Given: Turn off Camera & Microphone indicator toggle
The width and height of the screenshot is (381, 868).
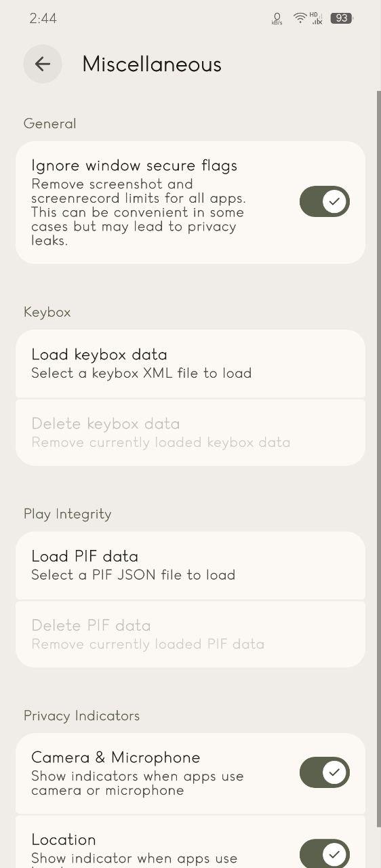Looking at the screenshot, I should (x=325, y=772).
